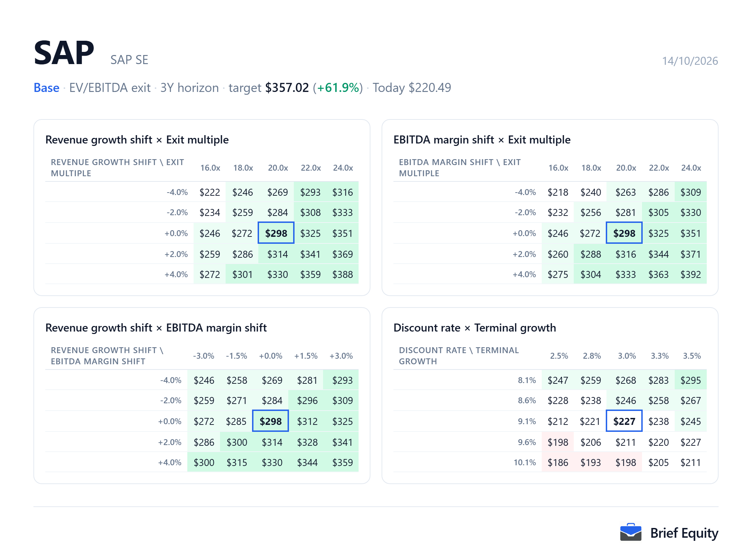Click the $218 cell in the EBITDA margin table
Screen dimensions: 752x560
[x=558, y=192]
